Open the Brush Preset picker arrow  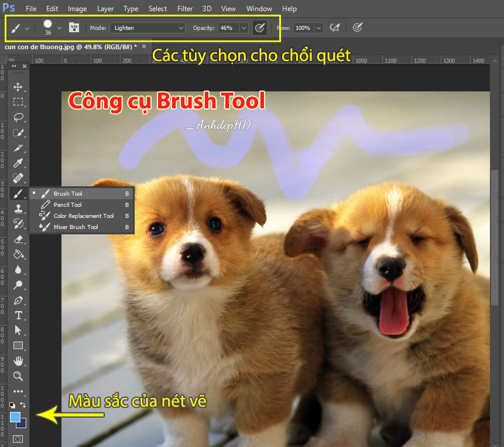(60, 28)
